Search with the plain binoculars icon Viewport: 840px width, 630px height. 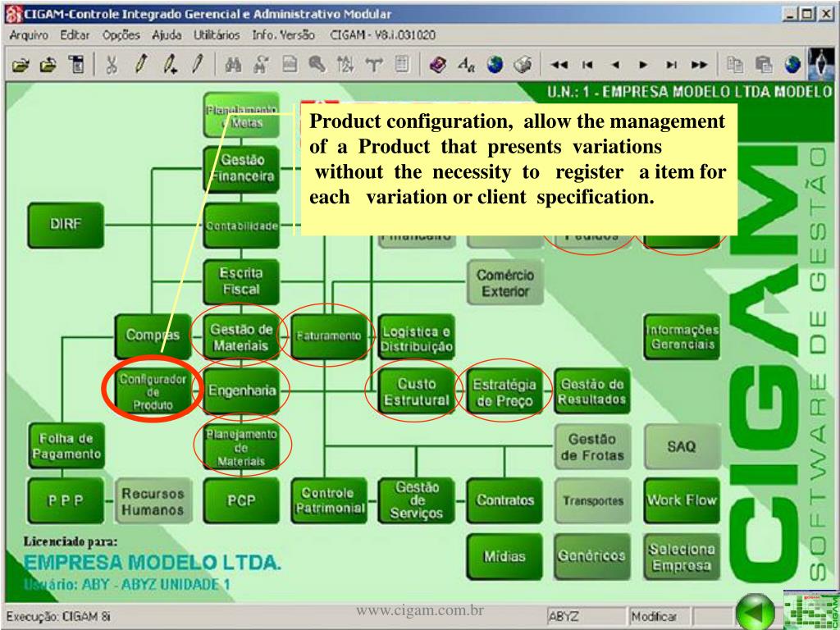[x=234, y=65]
